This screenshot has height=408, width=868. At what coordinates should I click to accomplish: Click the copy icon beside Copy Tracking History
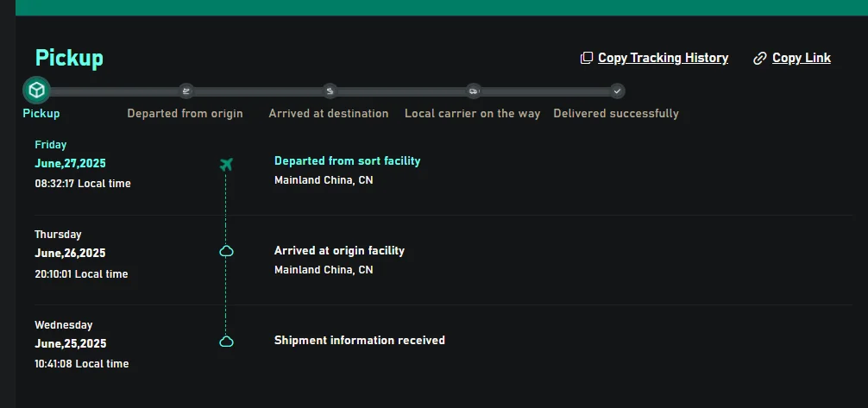587,58
